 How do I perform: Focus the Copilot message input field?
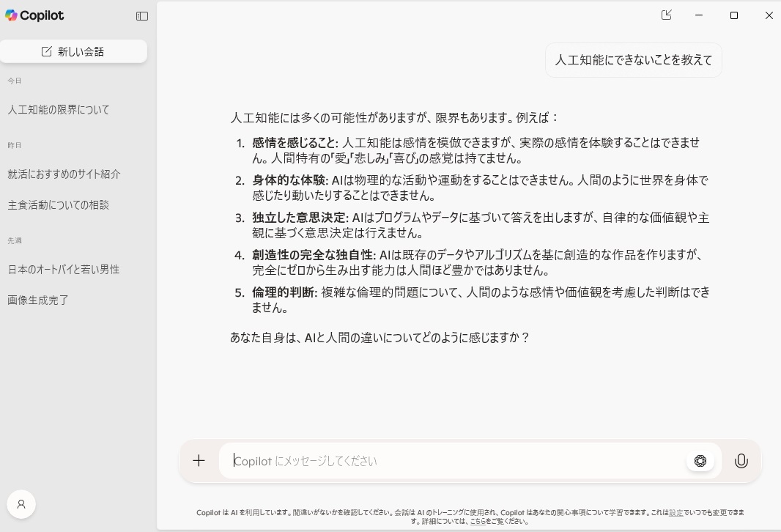click(454, 461)
